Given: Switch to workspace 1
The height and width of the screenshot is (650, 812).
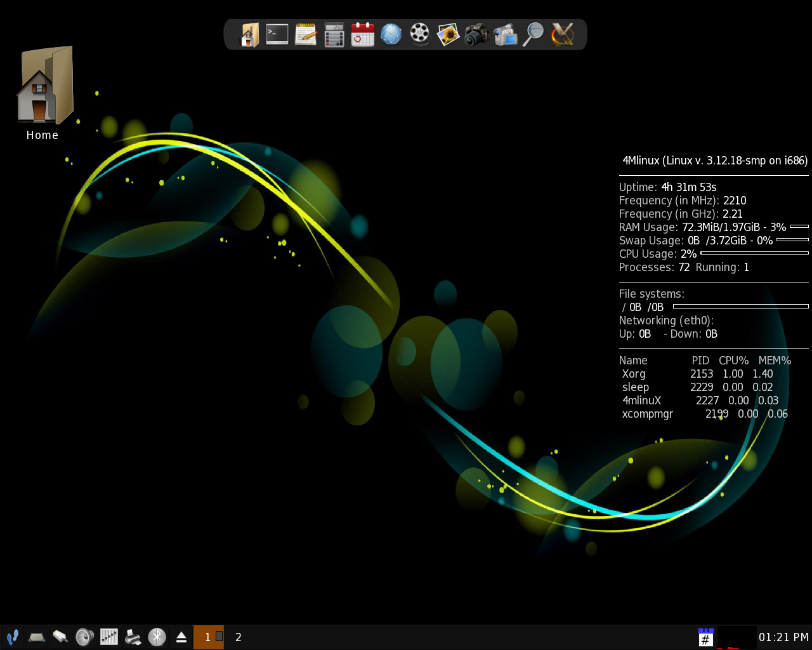Looking at the screenshot, I should (209, 637).
